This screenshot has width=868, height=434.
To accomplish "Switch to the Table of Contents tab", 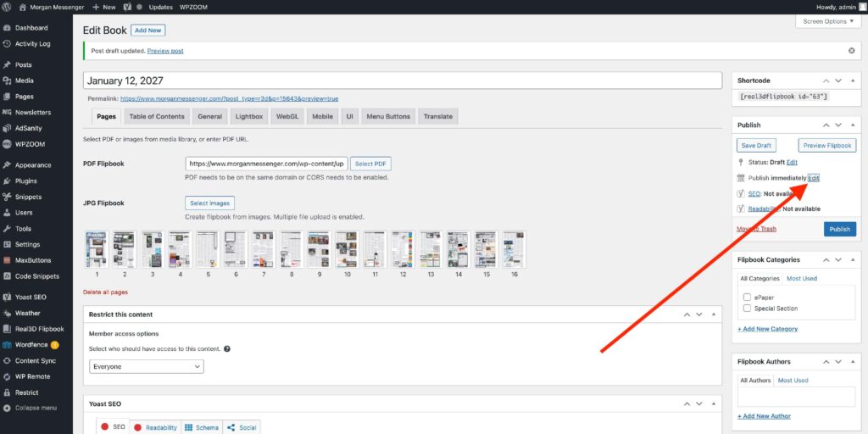I will pos(157,116).
